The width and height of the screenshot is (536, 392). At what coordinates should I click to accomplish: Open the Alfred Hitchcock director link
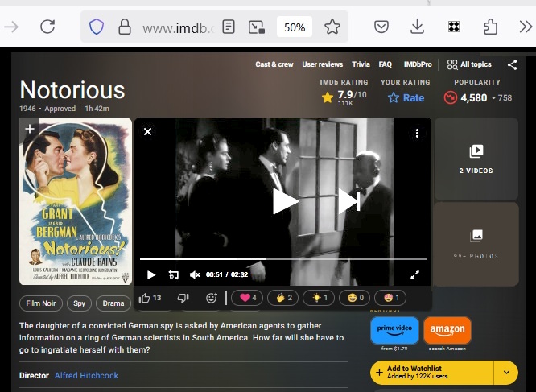pyautogui.click(x=86, y=376)
